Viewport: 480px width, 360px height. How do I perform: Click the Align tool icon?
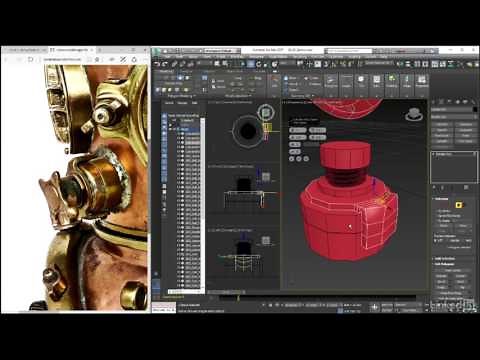[x=408, y=64]
